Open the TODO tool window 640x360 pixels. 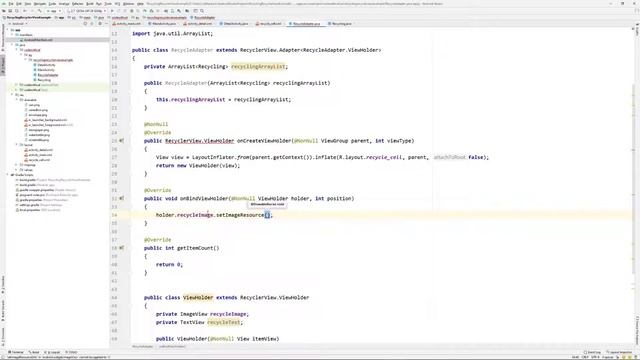click(71, 352)
